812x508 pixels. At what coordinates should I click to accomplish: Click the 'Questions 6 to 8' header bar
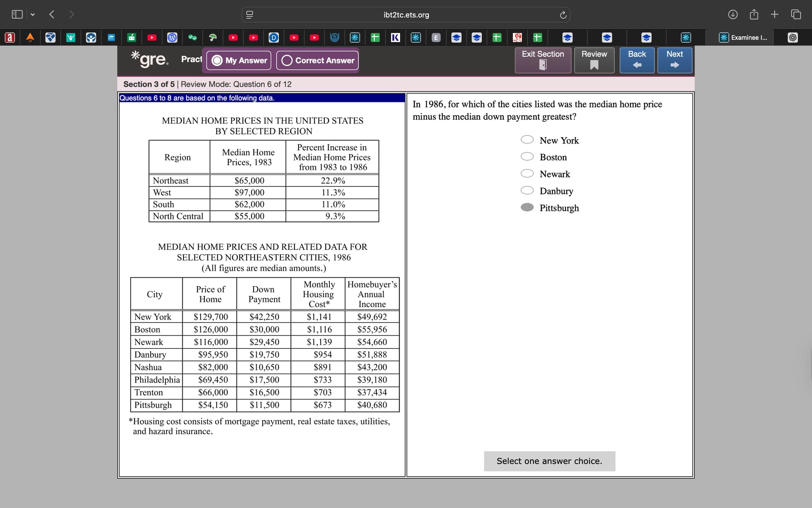(262, 98)
